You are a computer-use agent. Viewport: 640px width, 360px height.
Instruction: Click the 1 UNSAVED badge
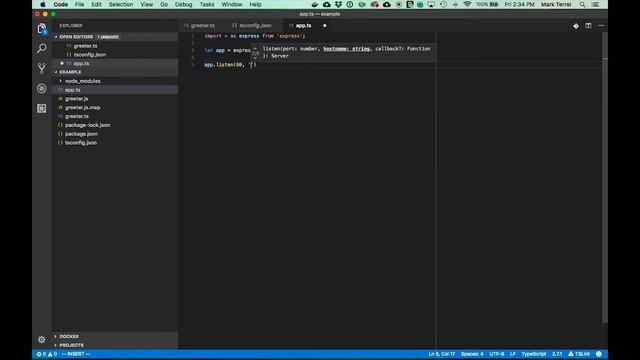[108, 37]
